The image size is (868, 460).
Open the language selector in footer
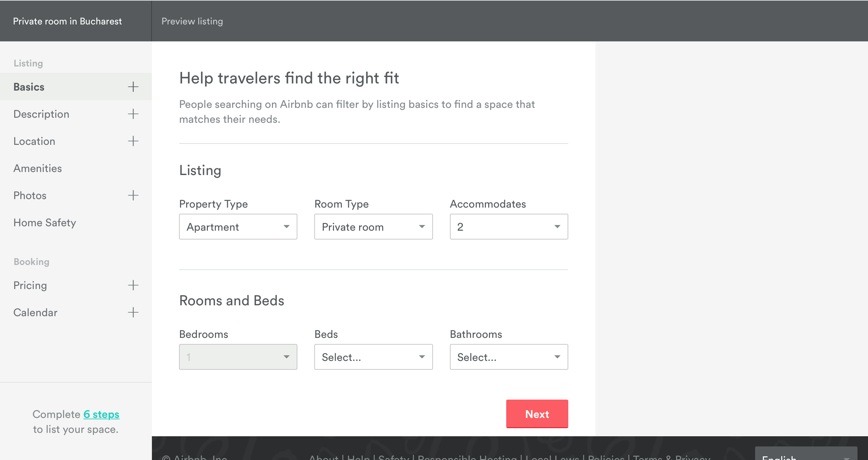click(x=806, y=455)
